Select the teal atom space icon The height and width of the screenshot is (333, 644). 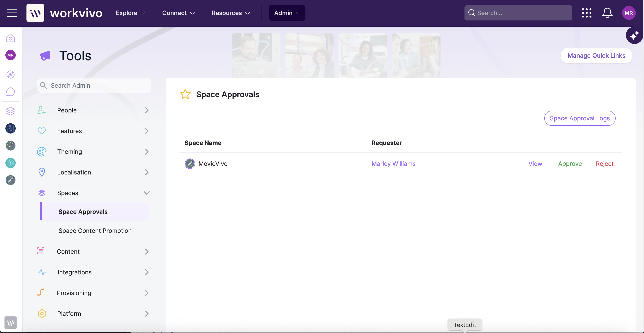pyautogui.click(x=11, y=163)
